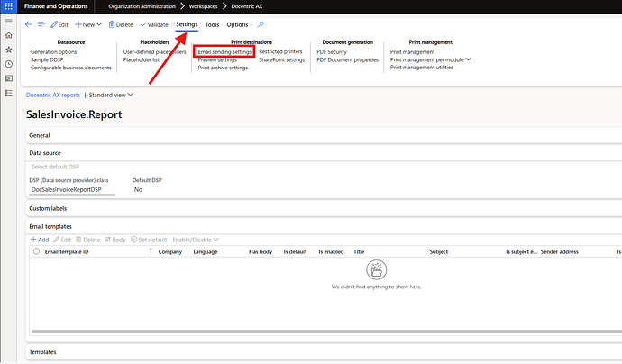Open User-defined placeholders
This screenshot has width=622, height=364.
(154, 52)
